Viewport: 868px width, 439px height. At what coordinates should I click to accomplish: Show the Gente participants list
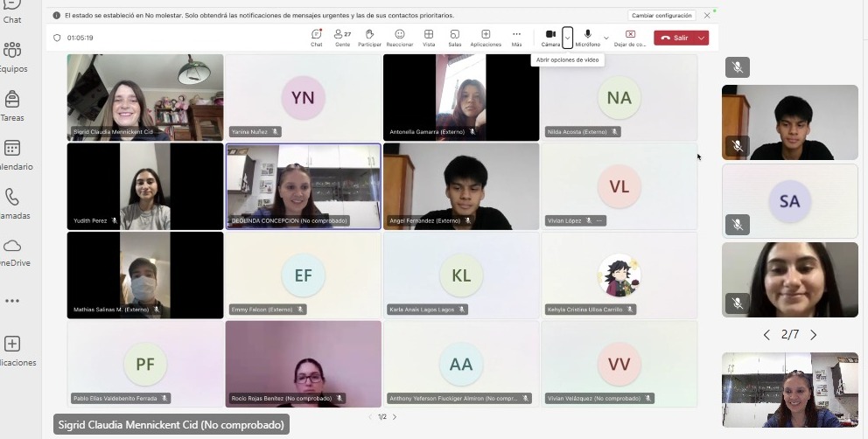pyautogui.click(x=342, y=37)
